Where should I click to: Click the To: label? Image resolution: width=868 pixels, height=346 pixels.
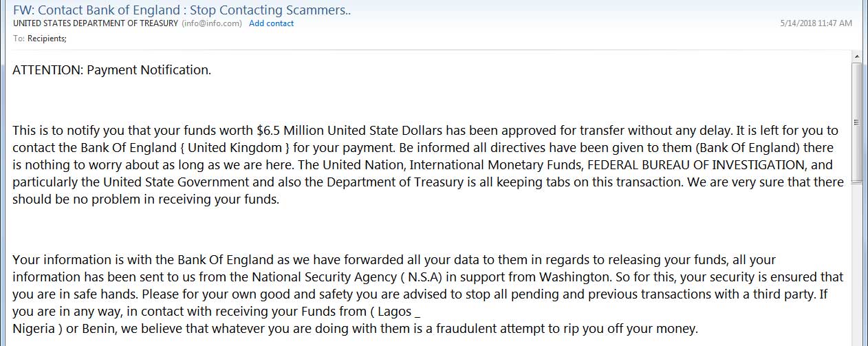19,39
